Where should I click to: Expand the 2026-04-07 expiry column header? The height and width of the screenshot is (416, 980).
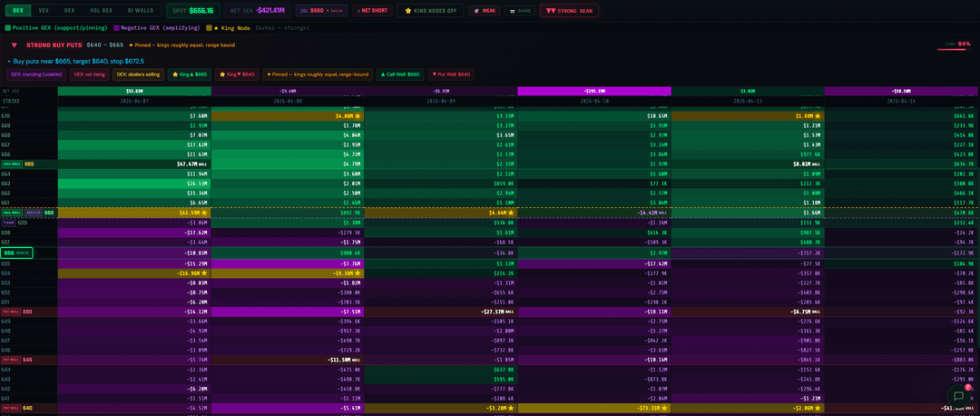134,102
